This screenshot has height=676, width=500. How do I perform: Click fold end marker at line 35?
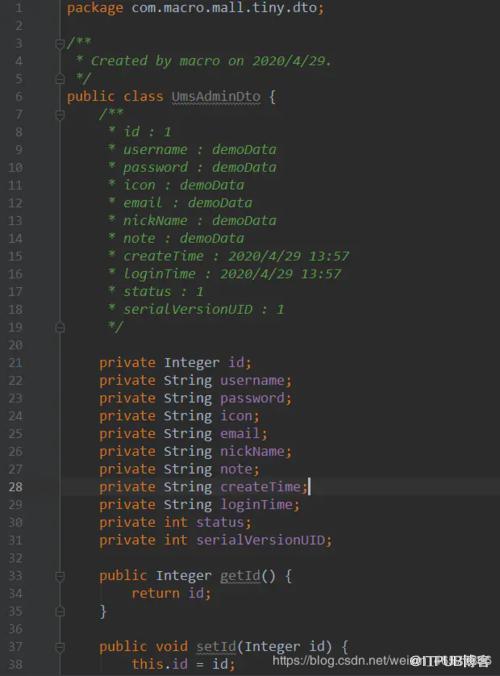(60, 611)
